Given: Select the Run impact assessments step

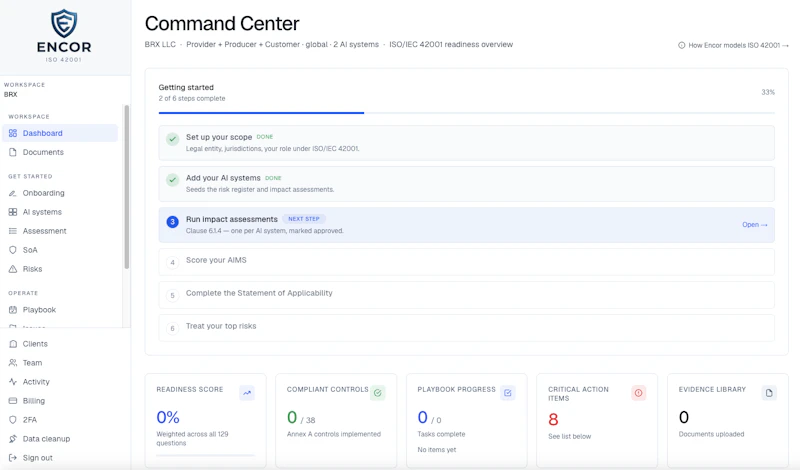Looking at the screenshot, I should (x=466, y=225).
